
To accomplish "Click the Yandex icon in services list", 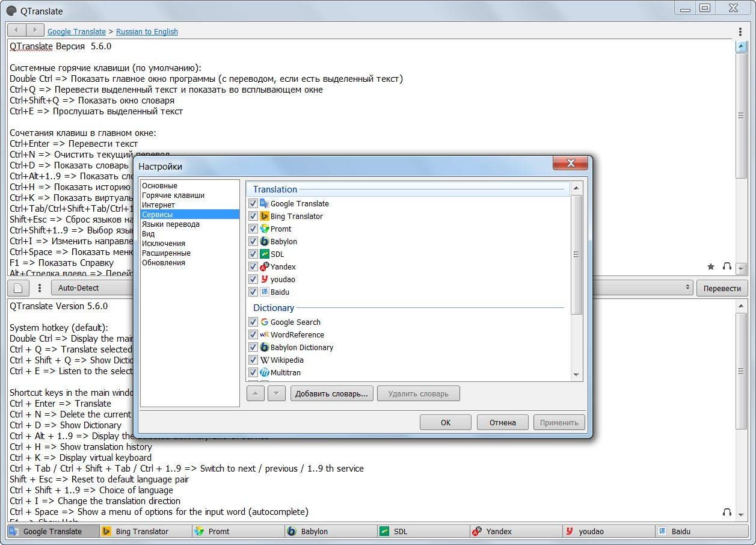I will (x=265, y=266).
